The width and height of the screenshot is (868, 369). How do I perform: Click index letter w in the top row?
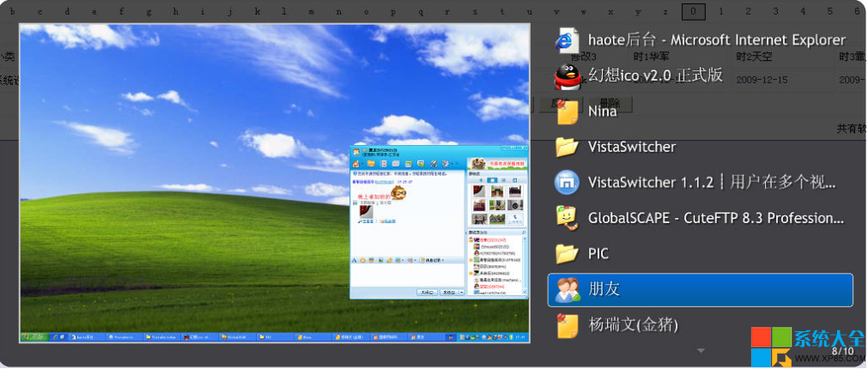[x=584, y=12]
